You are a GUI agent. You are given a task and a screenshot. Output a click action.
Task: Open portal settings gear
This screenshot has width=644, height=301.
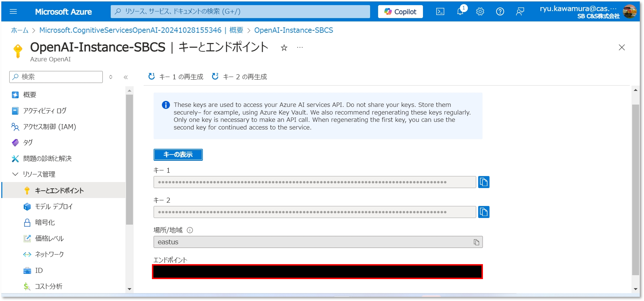[480, 11]
